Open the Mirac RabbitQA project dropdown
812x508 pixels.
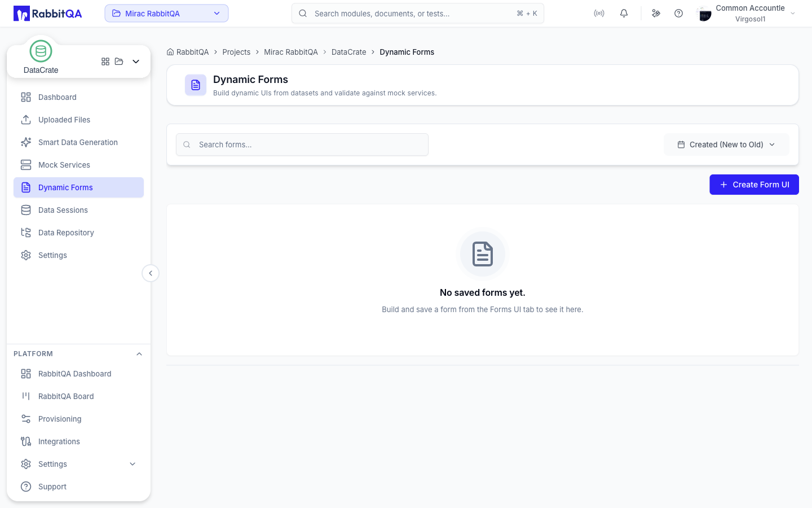[166, 14]
